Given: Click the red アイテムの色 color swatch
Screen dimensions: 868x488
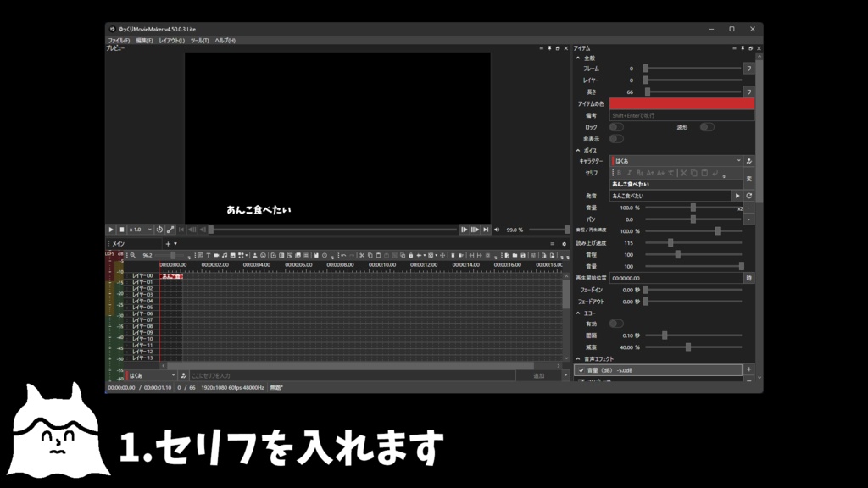Looking at the screenshot, I should click(682, 103).
